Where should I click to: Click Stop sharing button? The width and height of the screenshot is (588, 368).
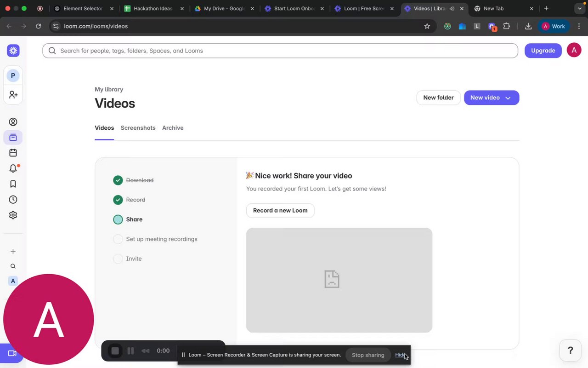368,355
